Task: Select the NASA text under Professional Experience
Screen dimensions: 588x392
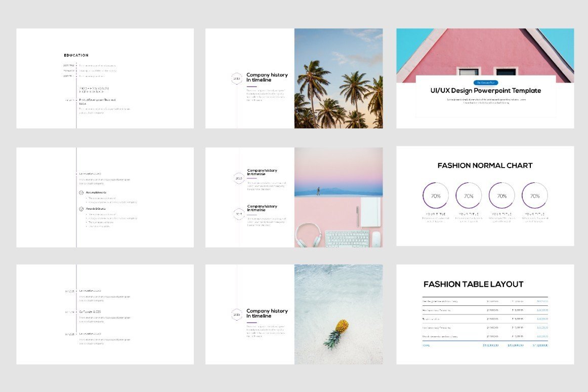Action: [x=82, y=104]
